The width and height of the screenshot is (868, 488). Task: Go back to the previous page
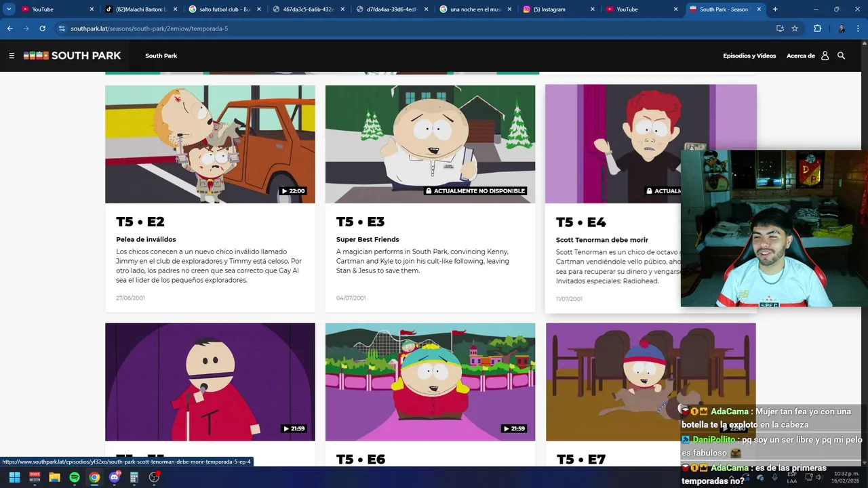(x=9, y=28)
